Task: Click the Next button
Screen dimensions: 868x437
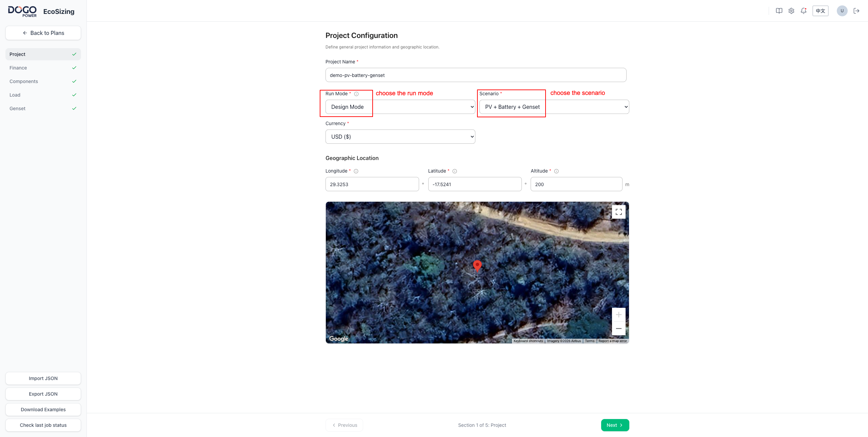Action: click(x=615, y=425)
